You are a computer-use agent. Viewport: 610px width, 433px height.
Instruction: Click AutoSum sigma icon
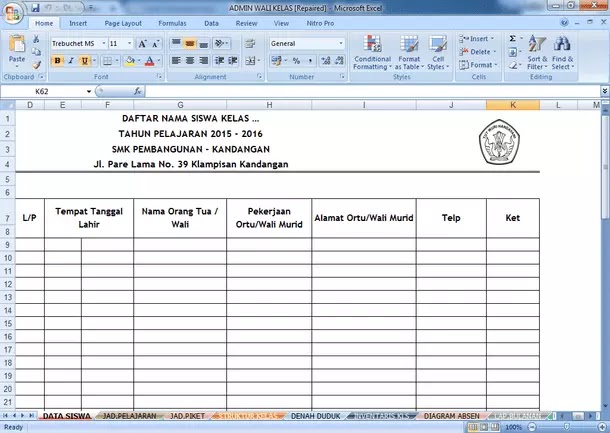(x=513, y=39)
